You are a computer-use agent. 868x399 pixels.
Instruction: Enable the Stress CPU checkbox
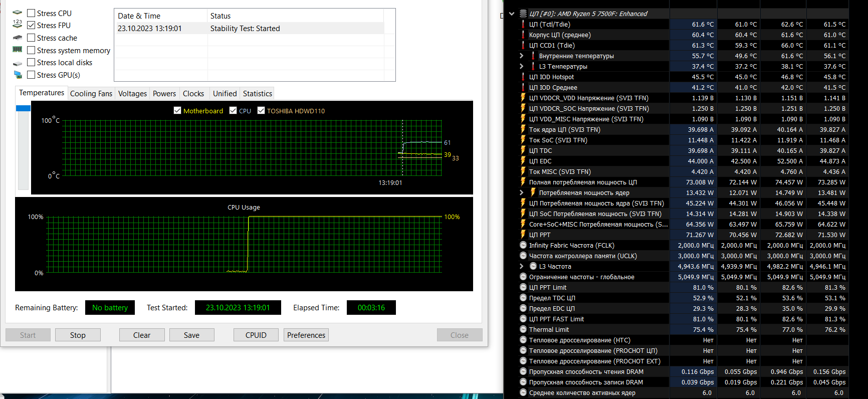(x=31, y=13)
